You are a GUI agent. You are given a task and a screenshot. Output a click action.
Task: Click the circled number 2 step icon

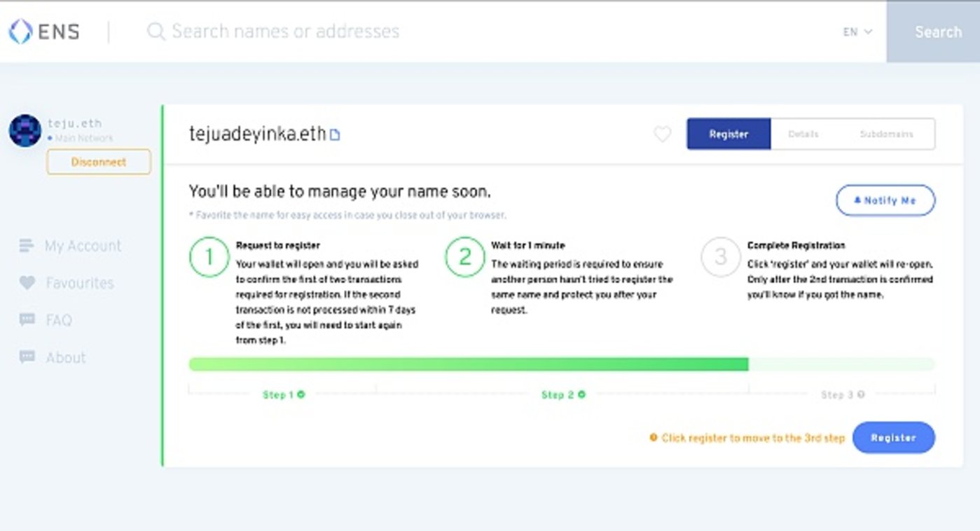465,258
